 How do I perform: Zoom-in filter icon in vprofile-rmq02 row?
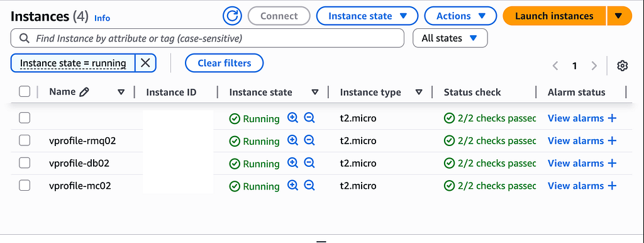(292, 140)
